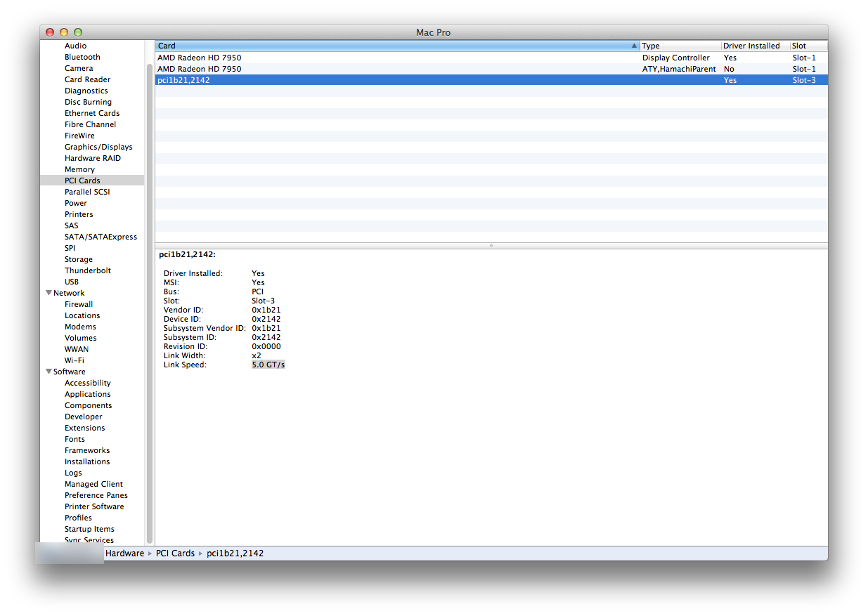The image size is (868, 616).
Task: Select Disc Burning in sidebar
Action: click(x=88, y=102)
